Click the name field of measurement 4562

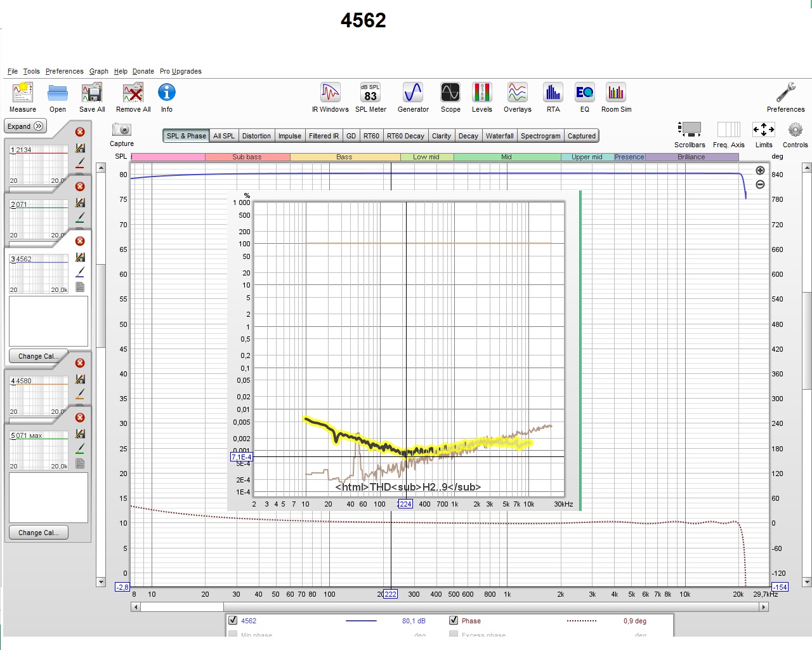pyautogui.click(x=39, y=259)
